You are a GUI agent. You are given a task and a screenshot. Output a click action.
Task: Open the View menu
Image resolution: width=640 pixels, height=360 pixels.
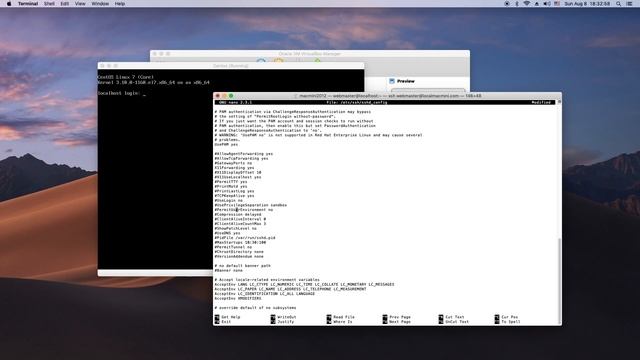(80, 4)
